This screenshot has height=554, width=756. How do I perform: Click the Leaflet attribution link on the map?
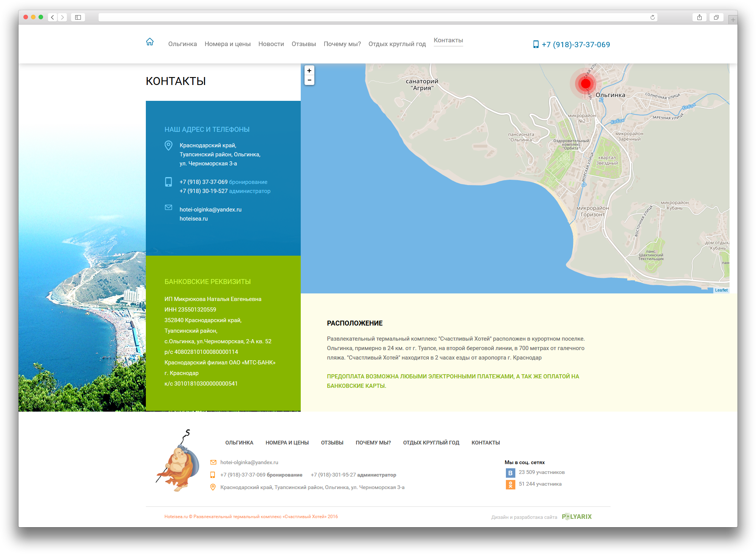(721, 290)
